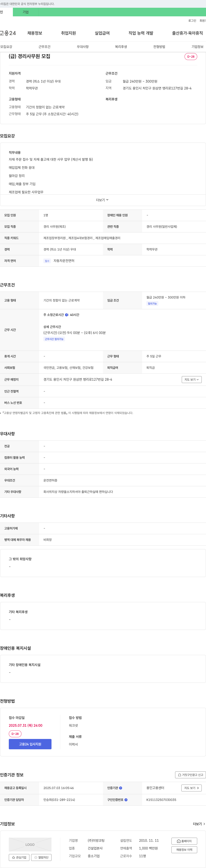Click the company name (주)미방코팅
This screenshot has width=206, height=868.
click(x=96, y=840)
